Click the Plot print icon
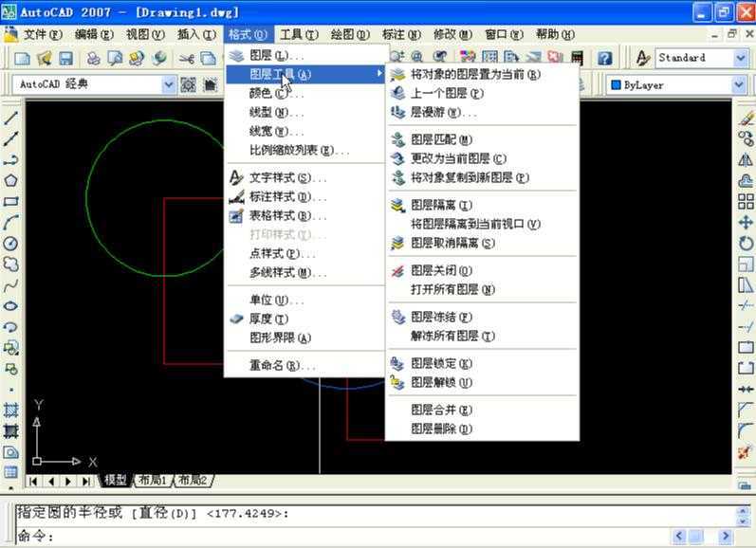Screen dimensions: 756x548 pos(93,59)
